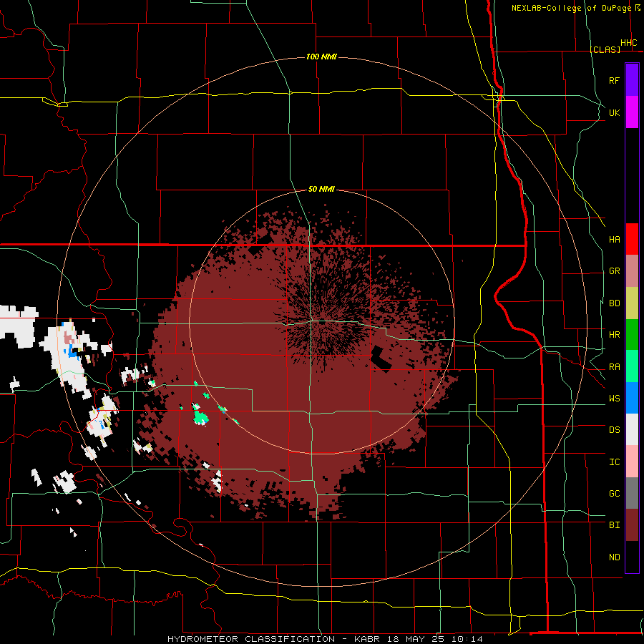
Task: Click the HA red legend swatch
Action: 632,239
